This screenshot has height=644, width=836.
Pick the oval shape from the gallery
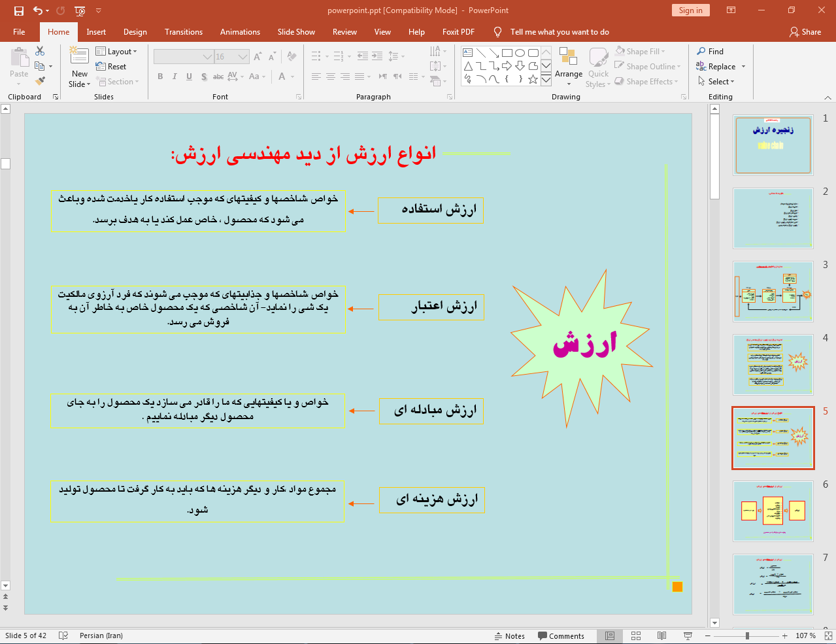520,53
